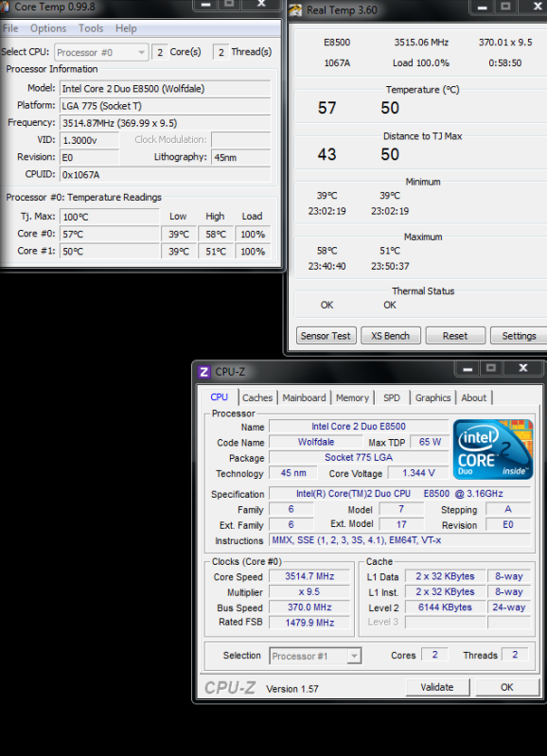Open Settings in Real Temp
547x756 pixels.
point(519,336)
